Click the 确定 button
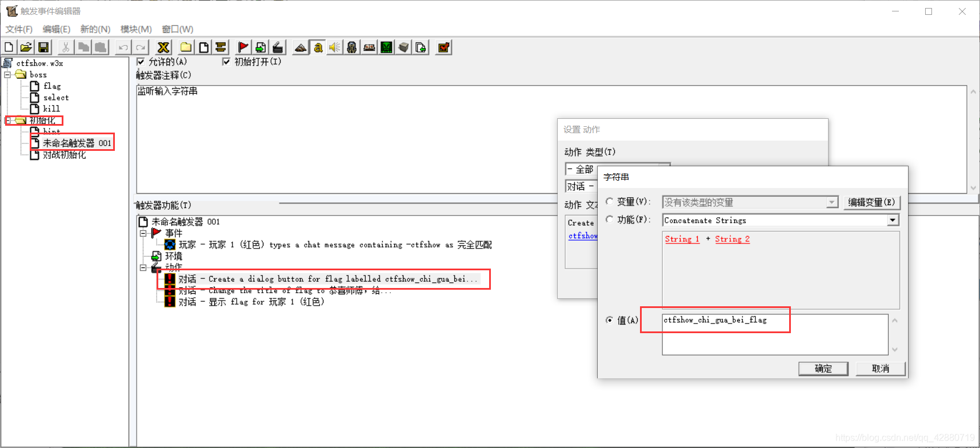The image size is (980, 448). point(823,369)
